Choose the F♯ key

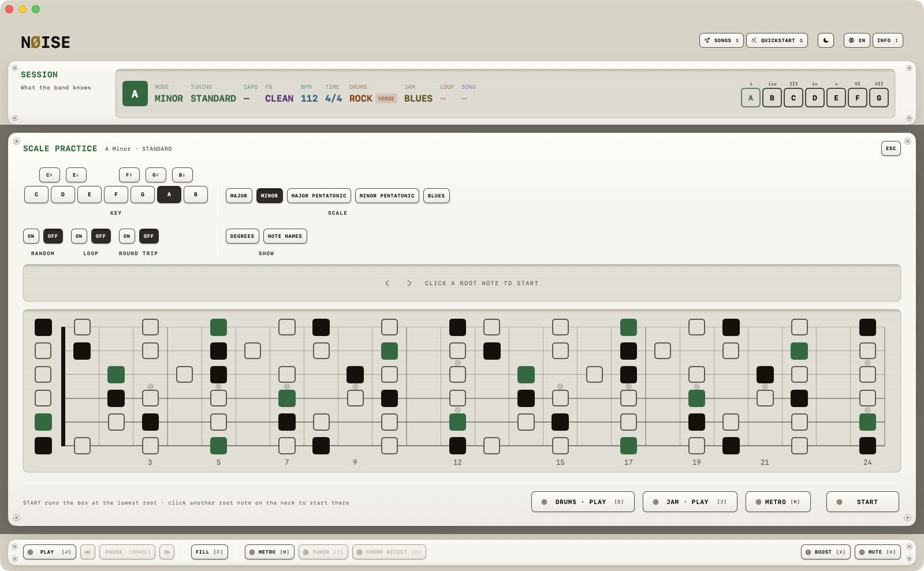(x=129, y=175)
